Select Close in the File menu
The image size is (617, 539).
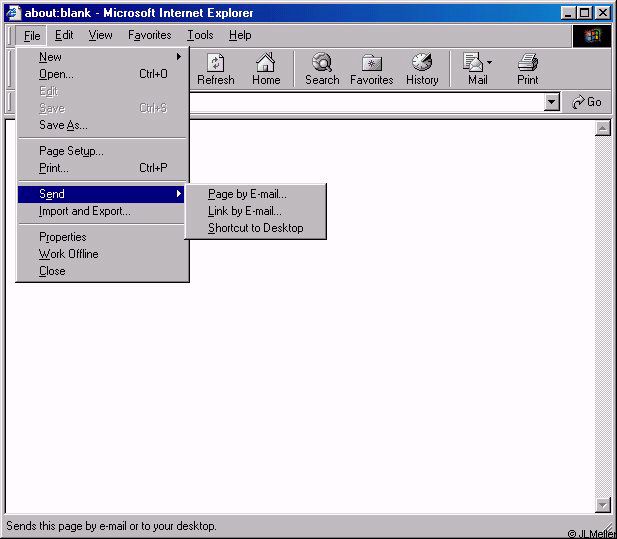[x=102, y=271]
